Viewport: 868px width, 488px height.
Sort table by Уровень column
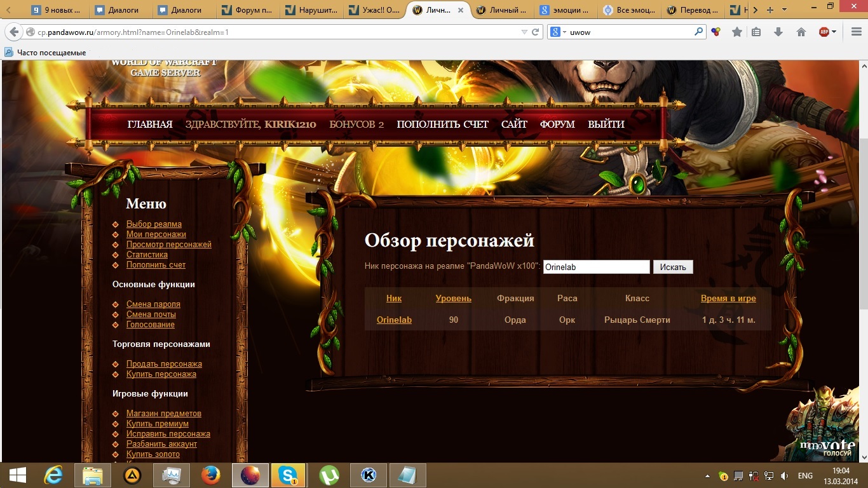454,298
